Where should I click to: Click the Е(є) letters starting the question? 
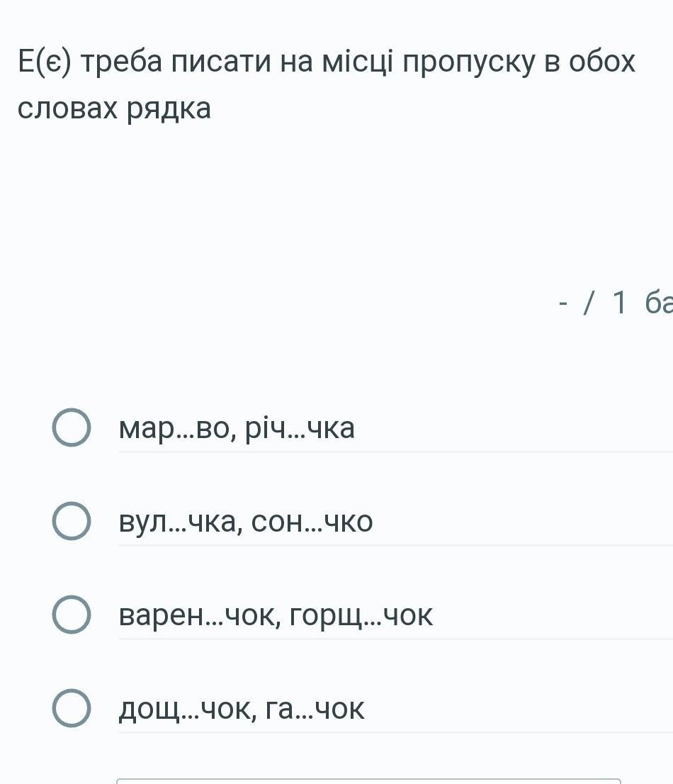click(44, 62)
